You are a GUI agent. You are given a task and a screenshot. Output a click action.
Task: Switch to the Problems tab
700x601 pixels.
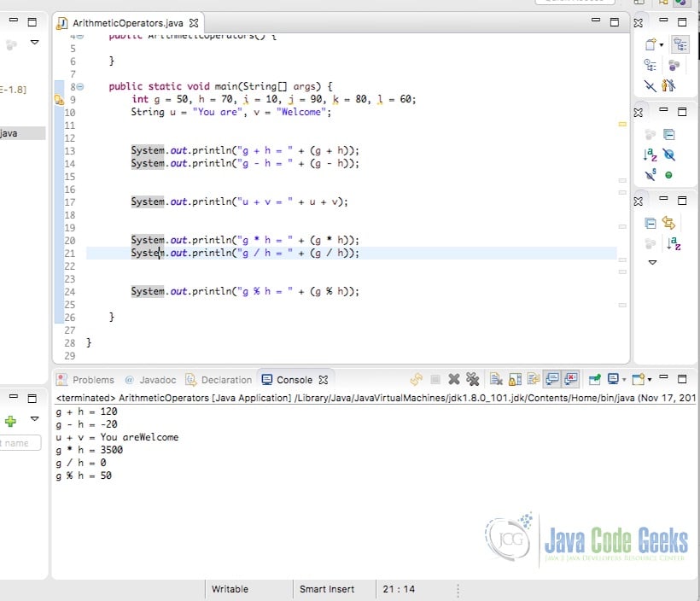(93, 379)
